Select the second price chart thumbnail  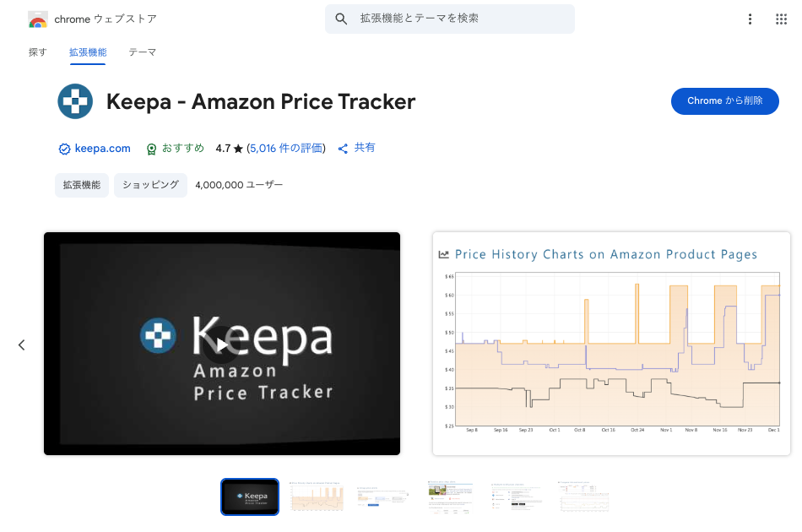[317, 497]
